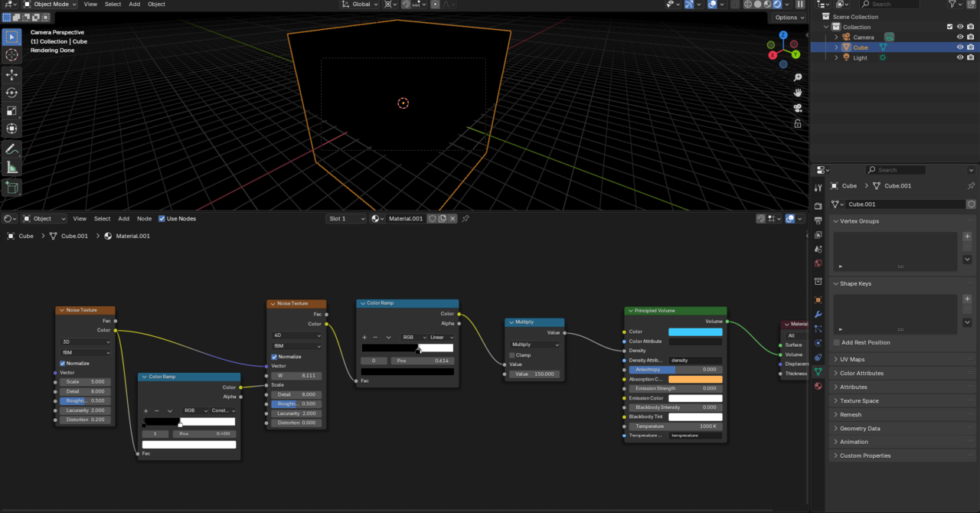Open the viewport Add menu
980x513 pixels.
(x=134, y=4)
